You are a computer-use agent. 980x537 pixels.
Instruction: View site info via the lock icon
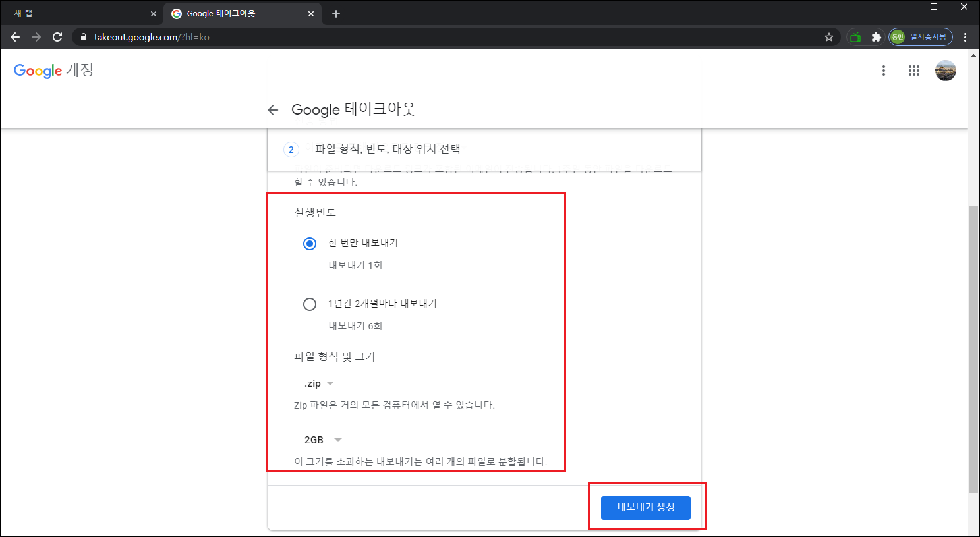pos(83,37)
